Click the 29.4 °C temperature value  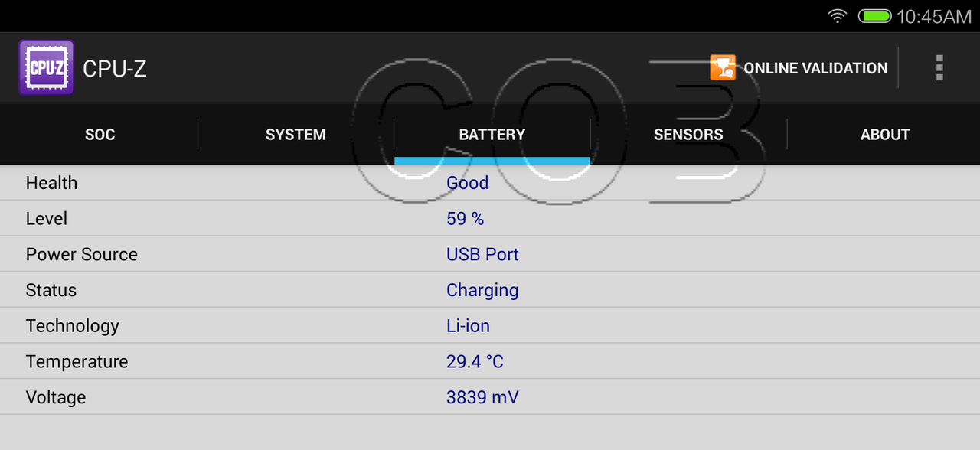(x=475, y=362)
